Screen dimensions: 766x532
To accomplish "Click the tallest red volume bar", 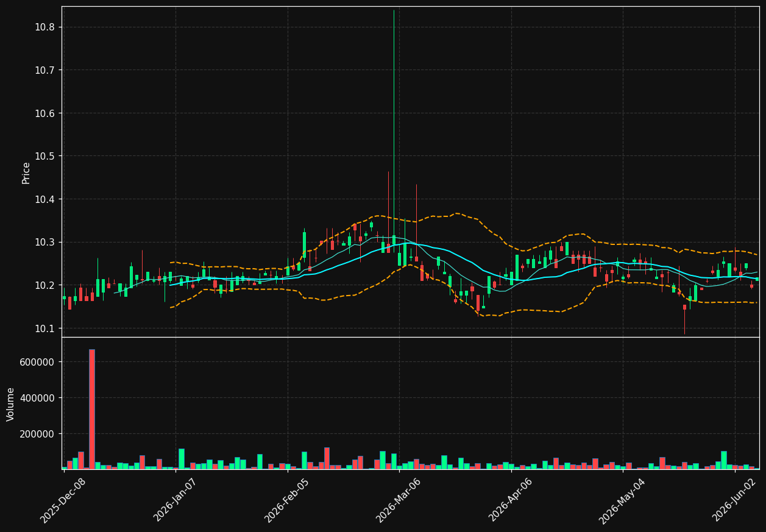I will (92, 409).
